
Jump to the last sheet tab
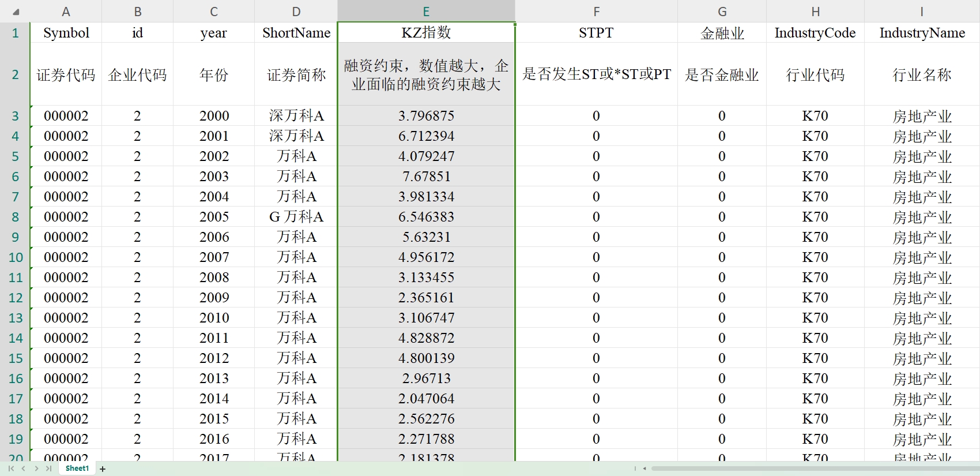coord(49,468)
